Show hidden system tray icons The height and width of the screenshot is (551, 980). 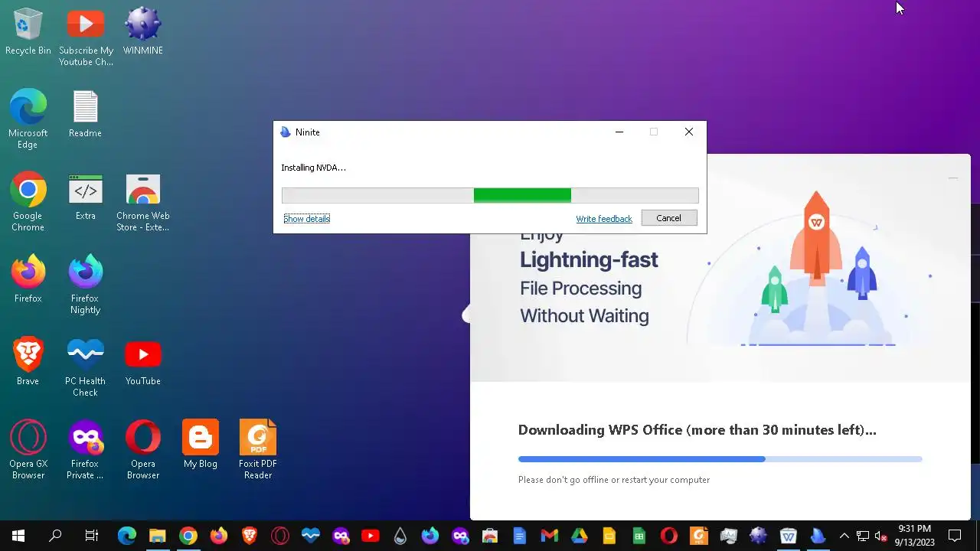pyautogui.click(x=844, y=536)
